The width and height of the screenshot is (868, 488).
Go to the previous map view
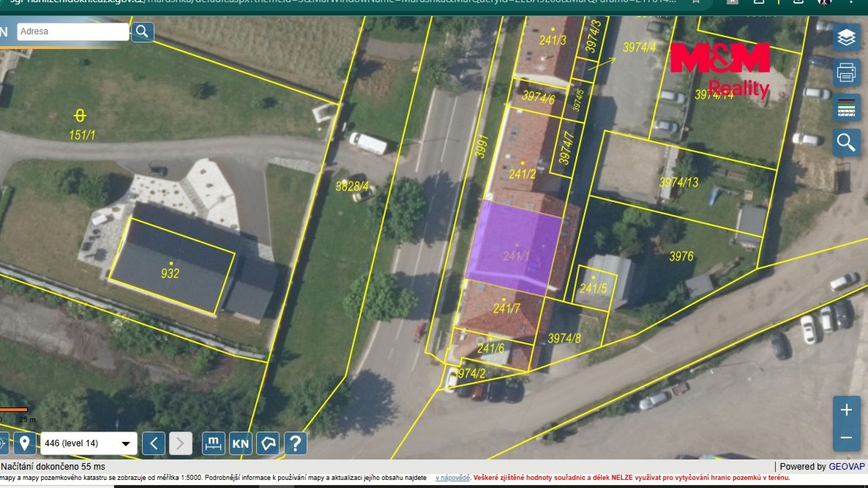pyautogui.click(x=154, y=443)
